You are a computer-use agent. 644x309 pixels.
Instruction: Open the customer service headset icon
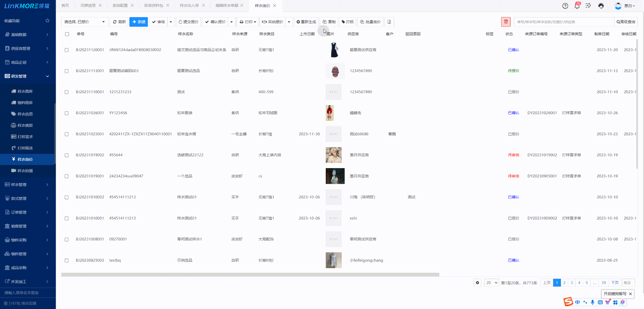601,6
